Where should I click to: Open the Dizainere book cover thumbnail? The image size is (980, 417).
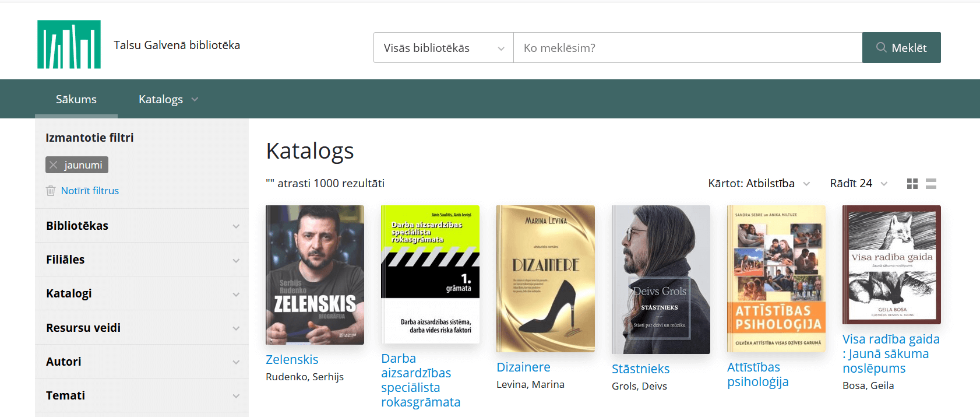[x=545, y=278]
